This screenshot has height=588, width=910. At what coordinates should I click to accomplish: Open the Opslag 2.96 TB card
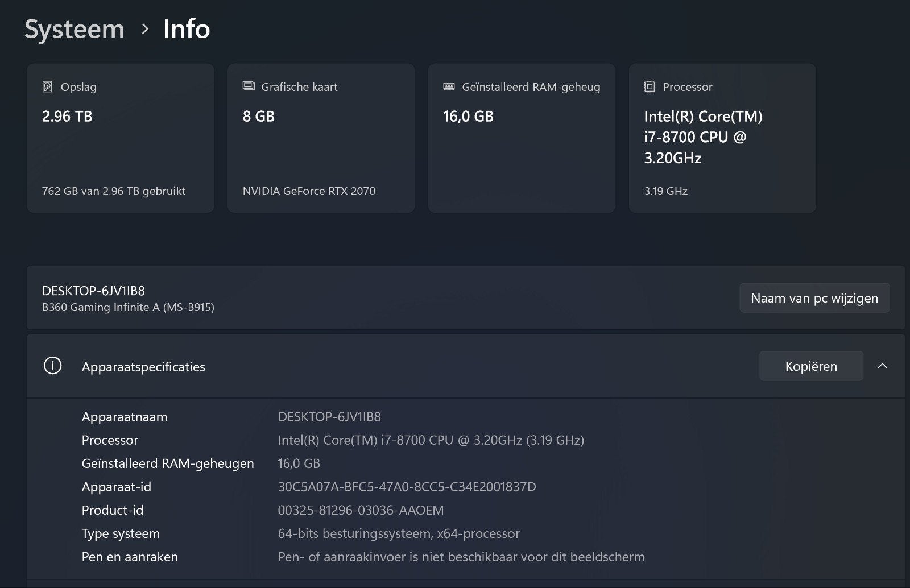coord(121,138)
